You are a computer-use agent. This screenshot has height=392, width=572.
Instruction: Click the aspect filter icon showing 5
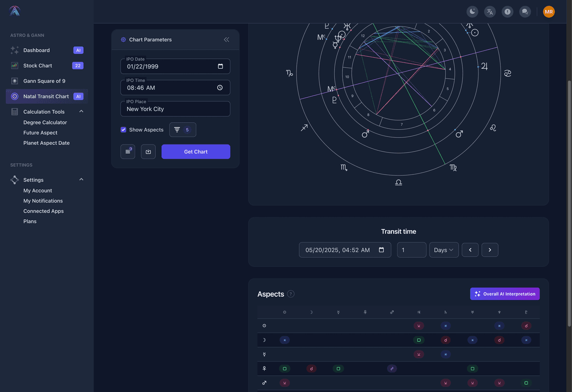(183, 129)
